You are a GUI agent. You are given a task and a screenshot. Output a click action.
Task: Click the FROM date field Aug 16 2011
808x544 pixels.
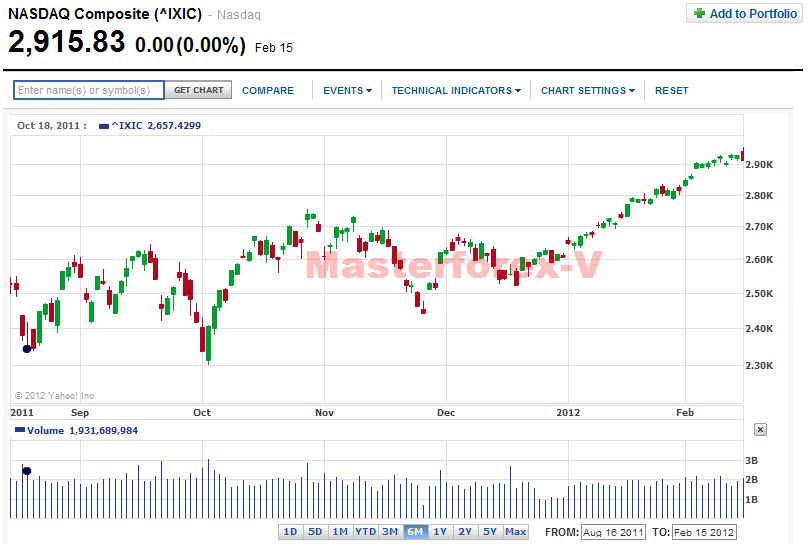tap(613, 532)
